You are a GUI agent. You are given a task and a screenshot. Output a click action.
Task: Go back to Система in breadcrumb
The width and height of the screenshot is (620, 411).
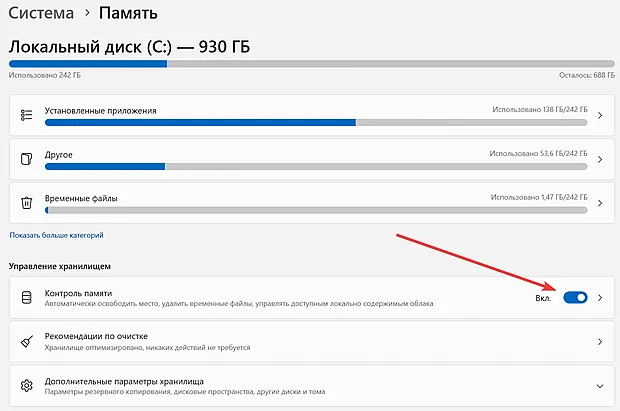(41, 13)
